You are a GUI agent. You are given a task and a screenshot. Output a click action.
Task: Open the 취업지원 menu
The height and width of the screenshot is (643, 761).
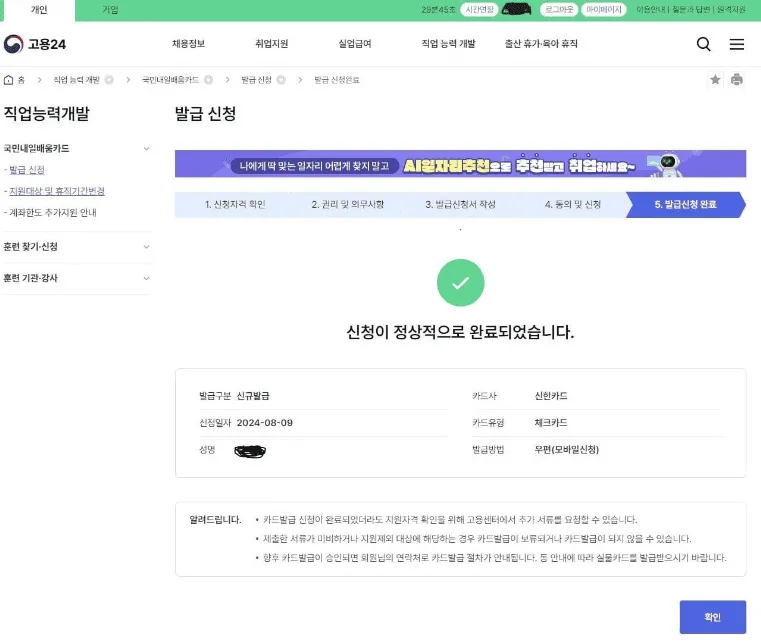271,44
